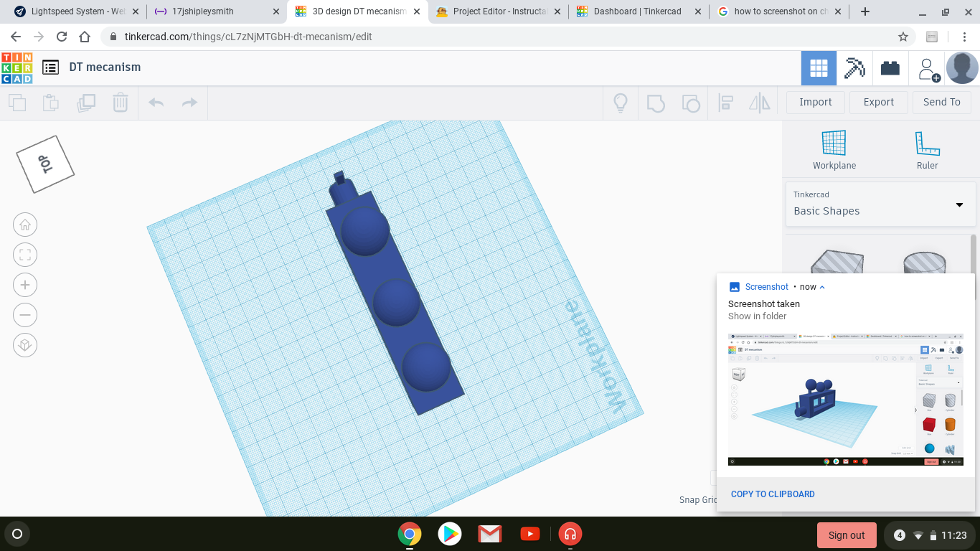The image size is (980, 551).
Task: Select the Ruler tool
Action: [x=928, y=150]
